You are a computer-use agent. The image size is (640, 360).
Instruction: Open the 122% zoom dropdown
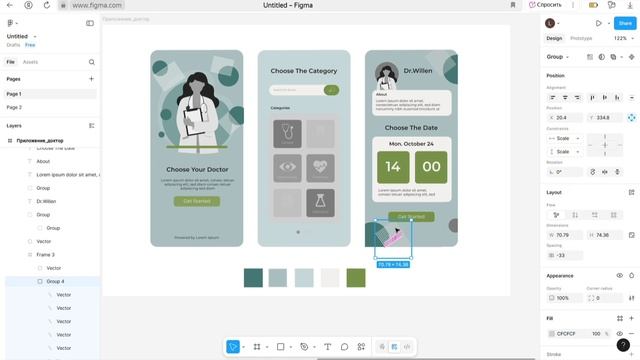[x=624, y=38]
